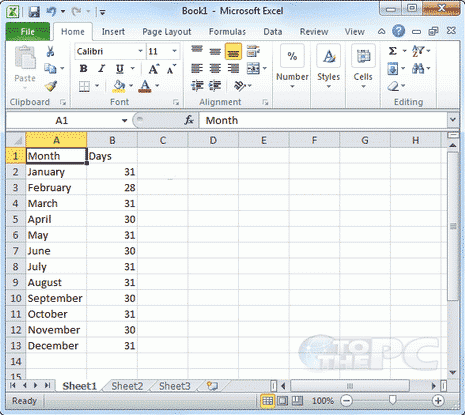Open the Font size 11 dropdown

click(174, 51)
